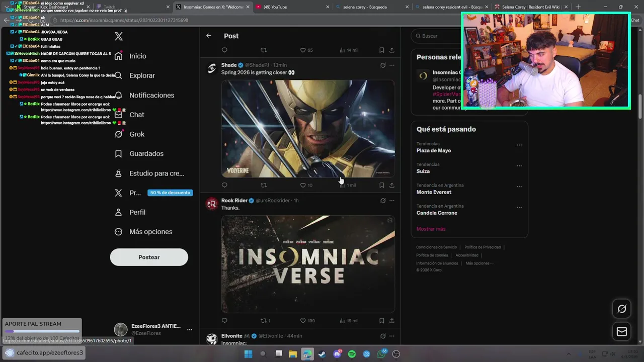The image size is (644, 362).
Task: Share Rock Rider's post
Action: click(x=392, y=320)
